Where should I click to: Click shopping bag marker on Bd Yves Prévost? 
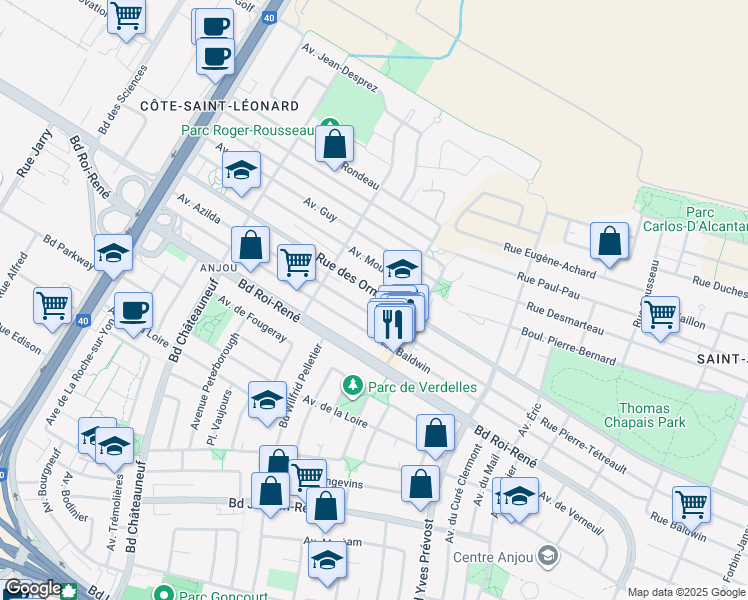421,484
